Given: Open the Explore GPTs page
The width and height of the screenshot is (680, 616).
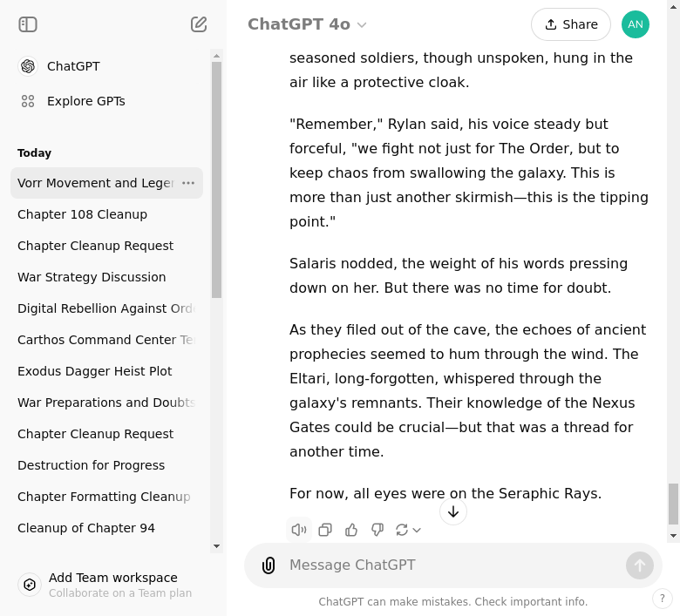Looking at the screenshot, I should click(x=85, y=101).
